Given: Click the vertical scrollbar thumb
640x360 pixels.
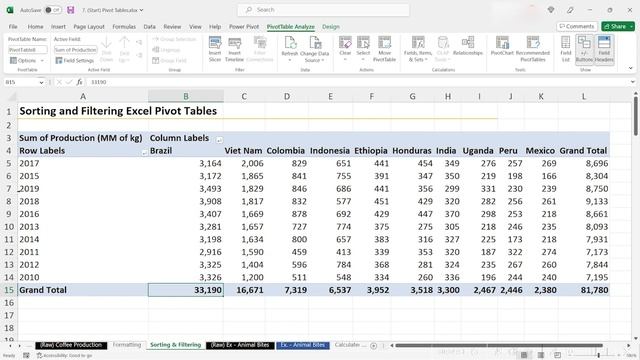Looking at the screenshot, I should point(636,116).
